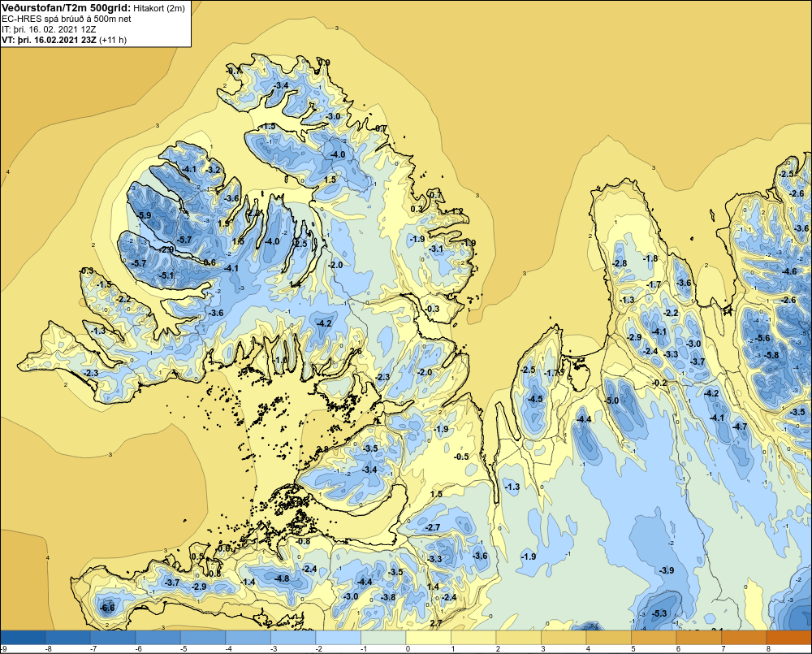Click the -4.6 temperature value
This screenshot has width=812, height=654.
[x=789, y=271]
